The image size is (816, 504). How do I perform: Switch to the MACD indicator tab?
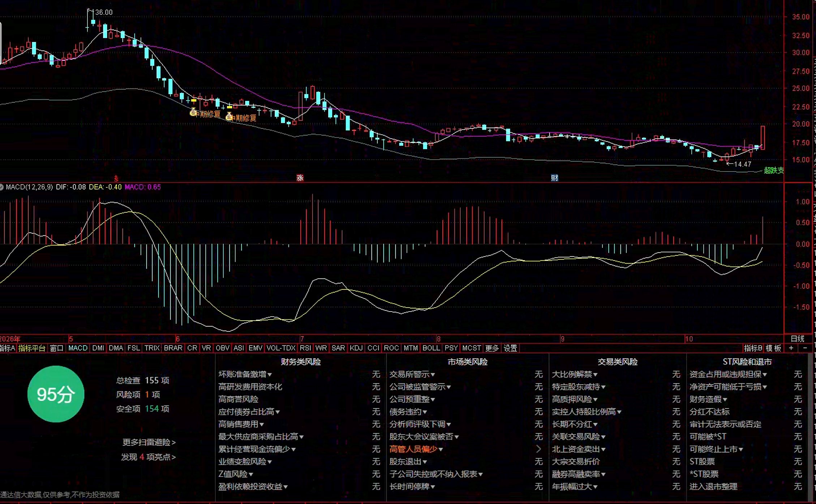[x=78, y=348]
